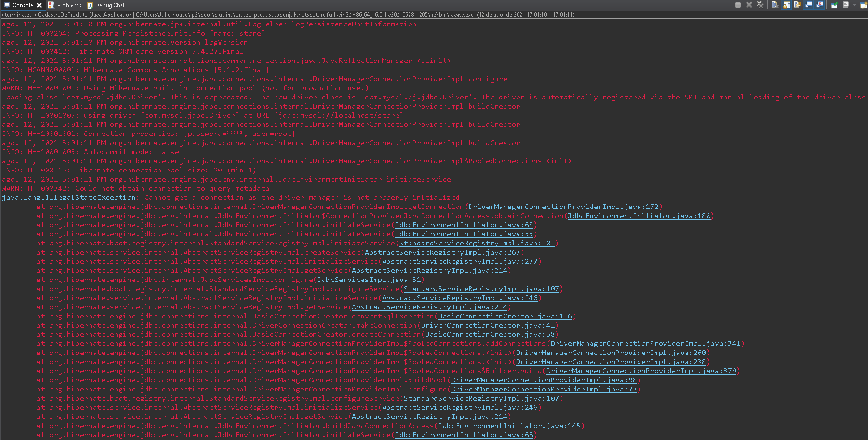
Task: Open JdbcEnvironmentInitiator.java:35 link
Action: coord(464,234)
